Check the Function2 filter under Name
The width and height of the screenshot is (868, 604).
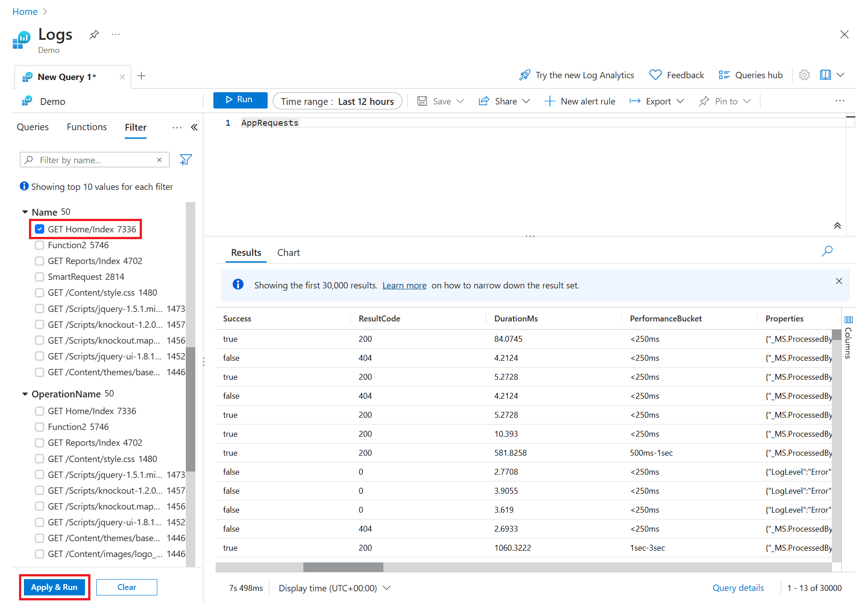point(39,245)
